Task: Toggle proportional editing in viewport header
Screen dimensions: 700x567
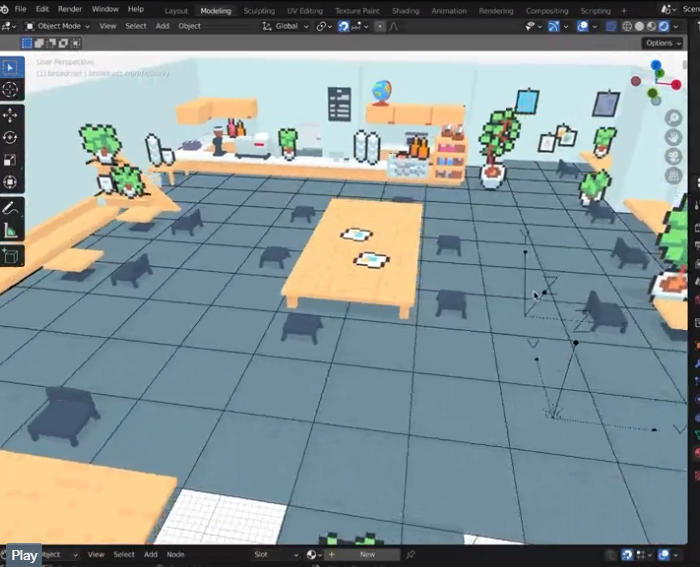Action: click(x=379, y=27)
